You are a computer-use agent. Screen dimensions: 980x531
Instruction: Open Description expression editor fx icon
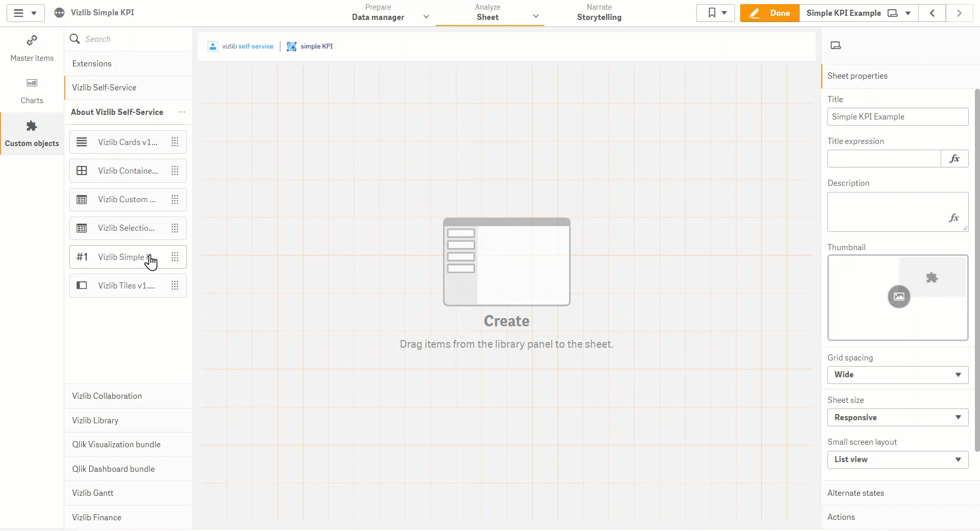[x=953, y=218]
